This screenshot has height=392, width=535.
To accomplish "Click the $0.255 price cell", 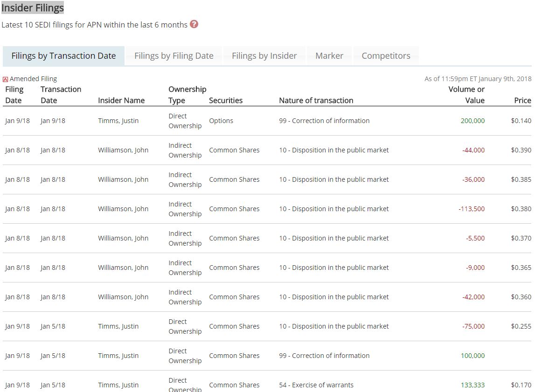I will click(x=521, y=326).
